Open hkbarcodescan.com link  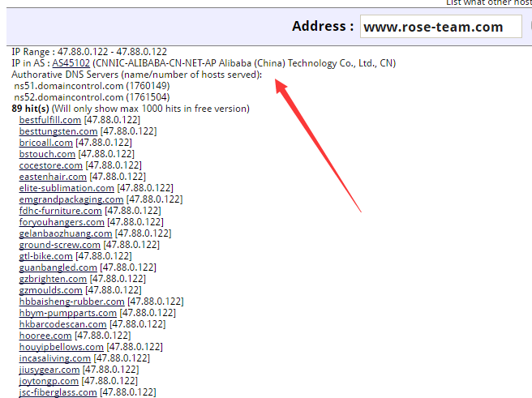coord(62,324)
